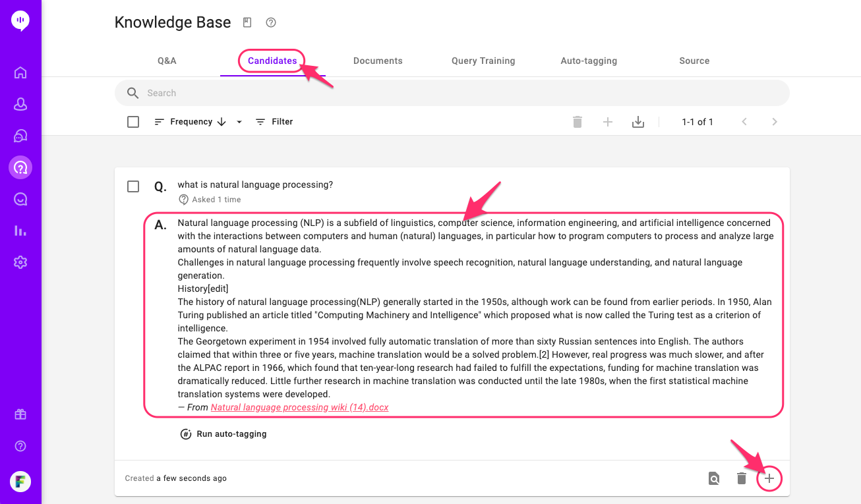The height and width of the screenshot is (504, 861).
Task: Switch to the Source tab
Action: coord(694,61)
